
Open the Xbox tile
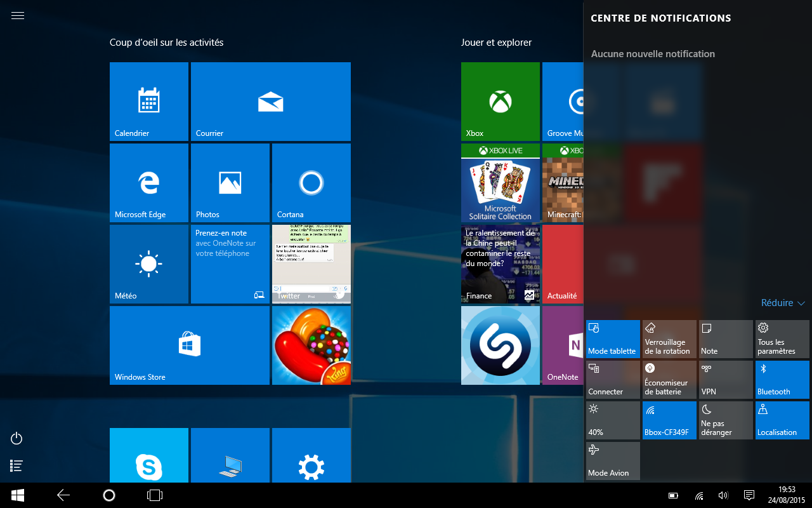[501, 102]
